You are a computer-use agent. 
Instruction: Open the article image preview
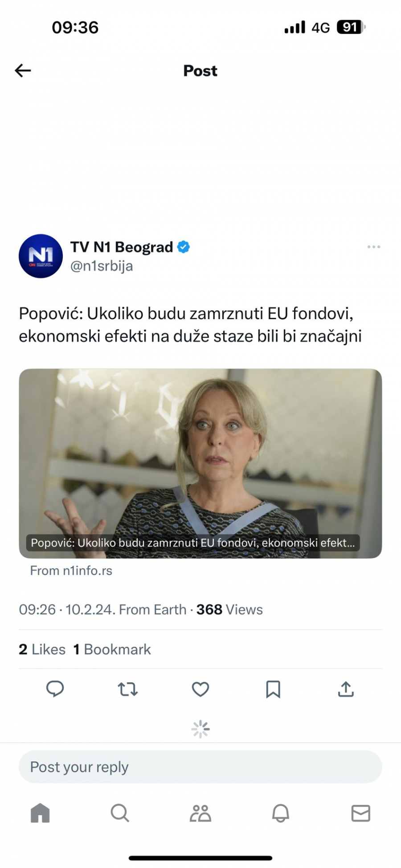pos(200,463)
